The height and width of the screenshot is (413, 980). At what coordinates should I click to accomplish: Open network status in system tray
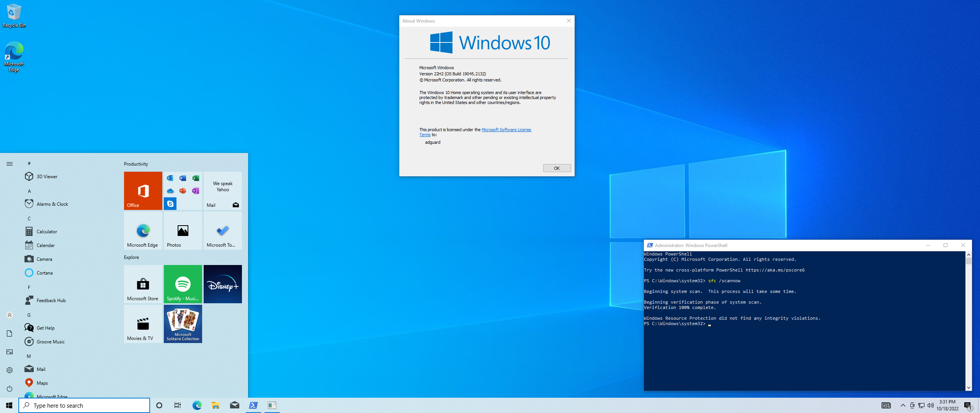pyautogui.click(x=921, y=405)
